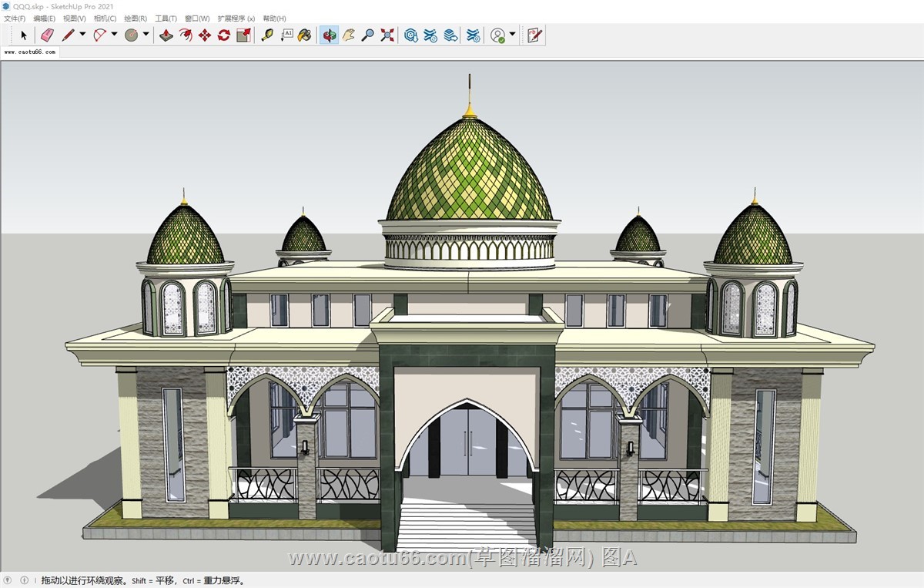Select the Arc tool

coord(99,35)
